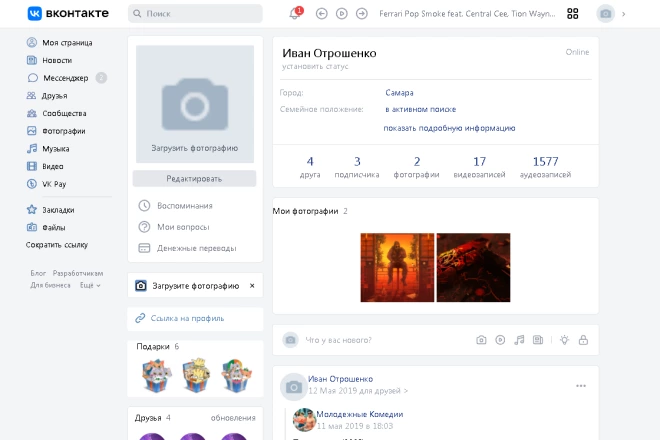
Task: Skip to next track in header player
Action: pos(362,14)
